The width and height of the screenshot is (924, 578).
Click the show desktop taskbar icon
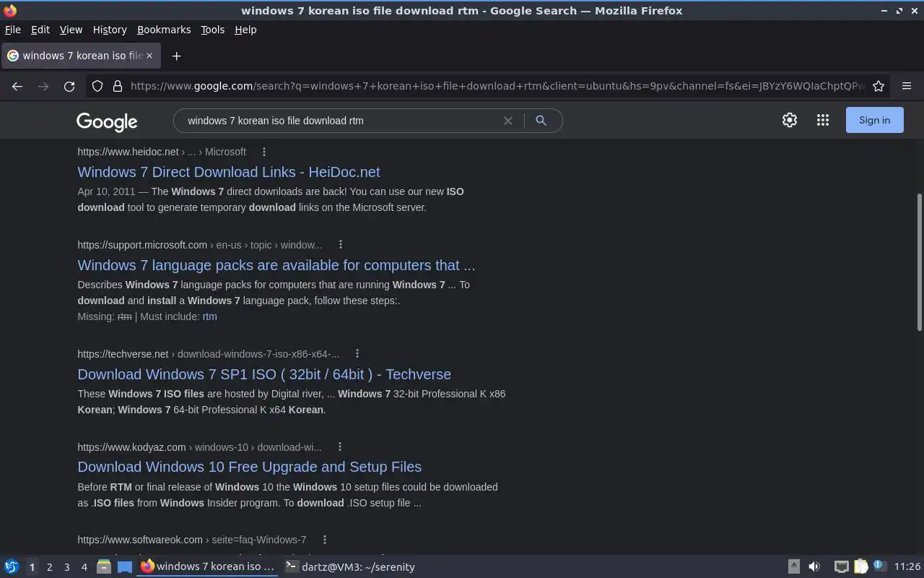point(125,566)
